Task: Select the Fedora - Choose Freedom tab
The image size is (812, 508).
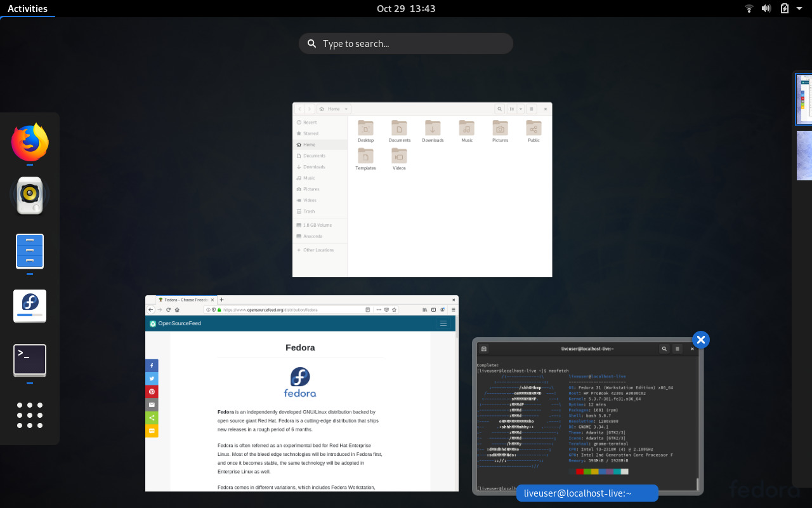Action: 187,300
